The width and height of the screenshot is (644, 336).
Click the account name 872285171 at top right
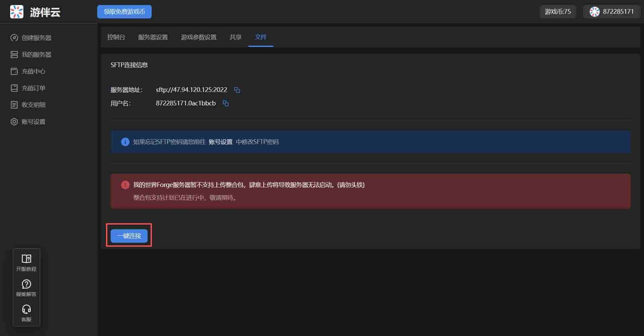(x=619, y=12)
